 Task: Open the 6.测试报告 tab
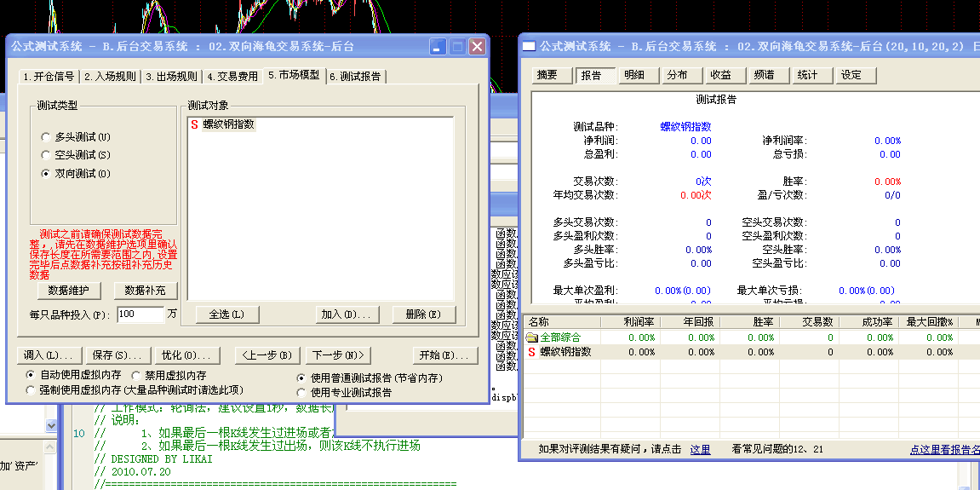(x=356, y=77)
